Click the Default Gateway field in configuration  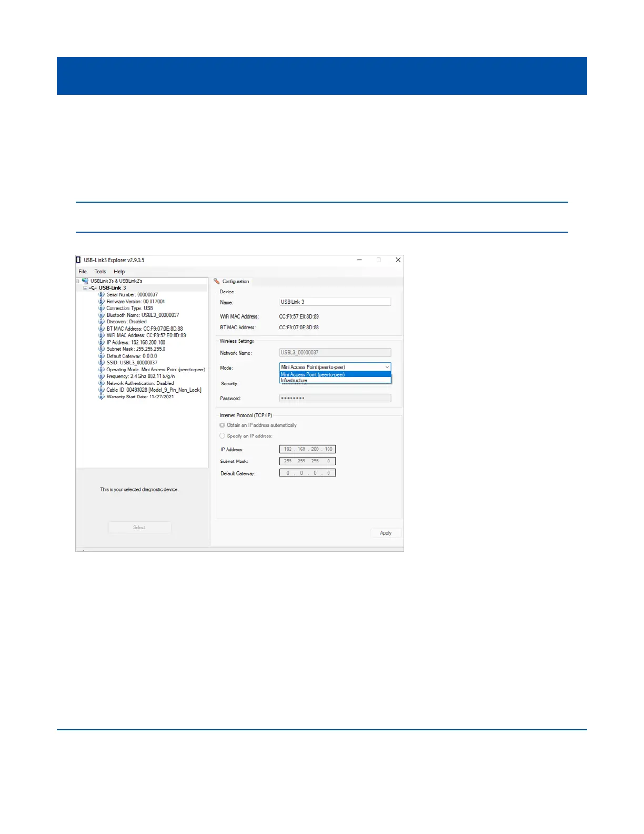pyautogui.click(x=307, y=473)
